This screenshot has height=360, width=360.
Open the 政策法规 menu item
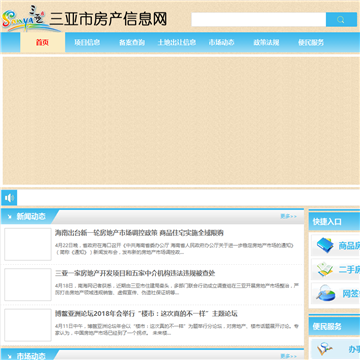266,42
